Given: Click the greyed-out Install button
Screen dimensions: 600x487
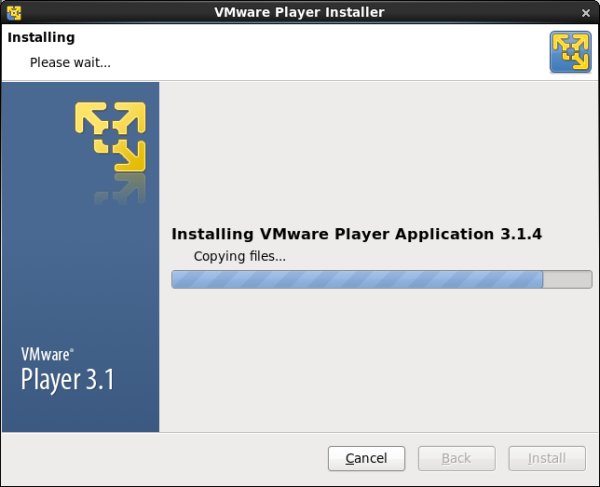Looking at the screenshot, I should point(547,458).
